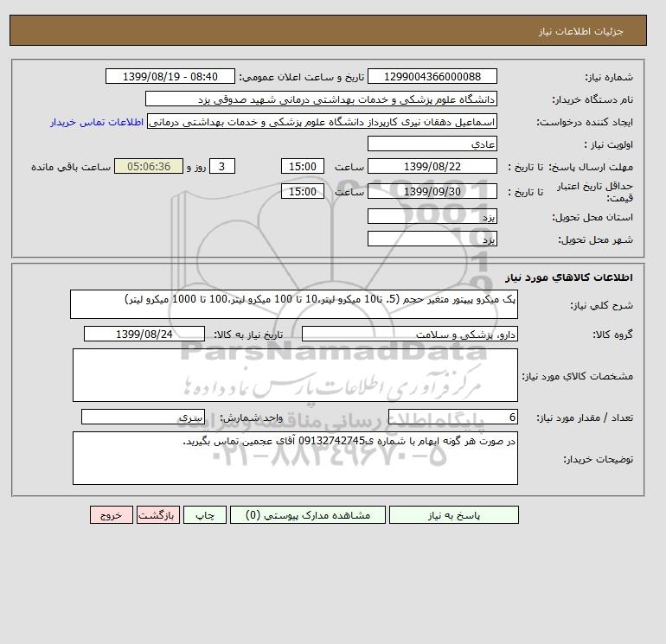Click the توضیحات خریدار text area
This screenshot has height=644, width=666.
click(295, 458)
